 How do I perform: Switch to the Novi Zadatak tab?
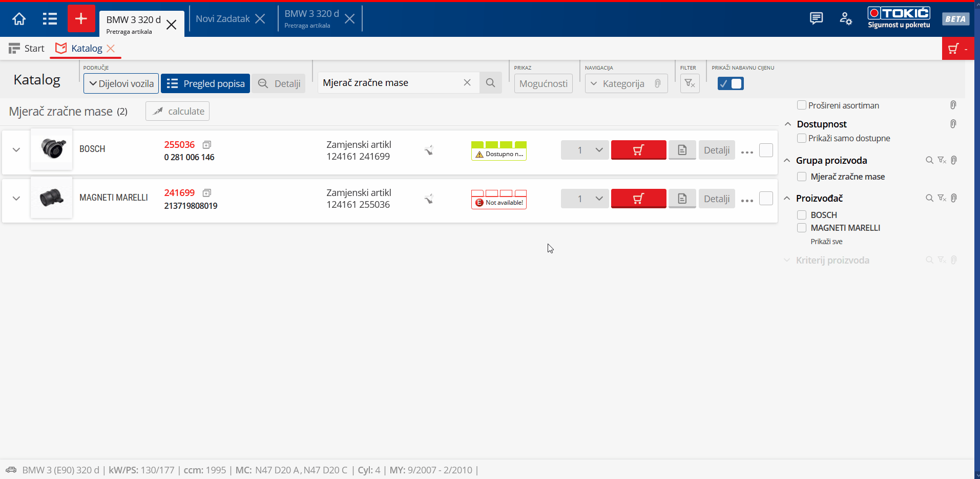(222, 19)
